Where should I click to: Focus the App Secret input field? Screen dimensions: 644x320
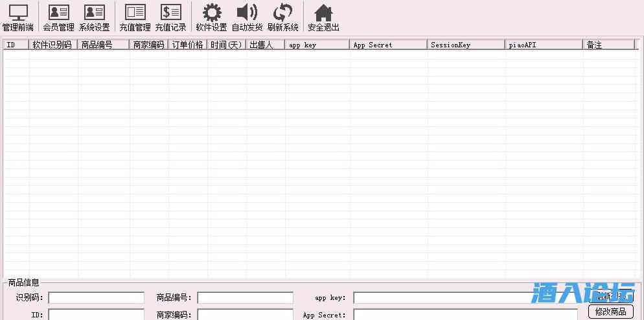[465, 315]
